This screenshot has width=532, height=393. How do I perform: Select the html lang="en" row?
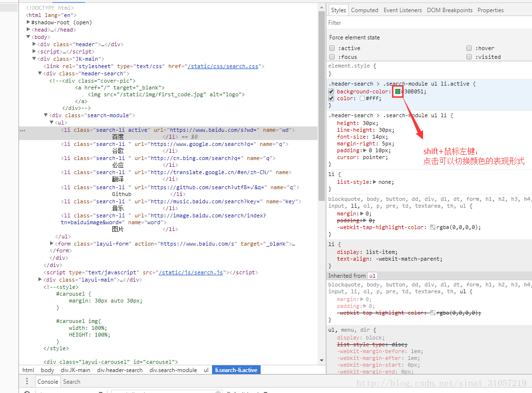(168, 15)
